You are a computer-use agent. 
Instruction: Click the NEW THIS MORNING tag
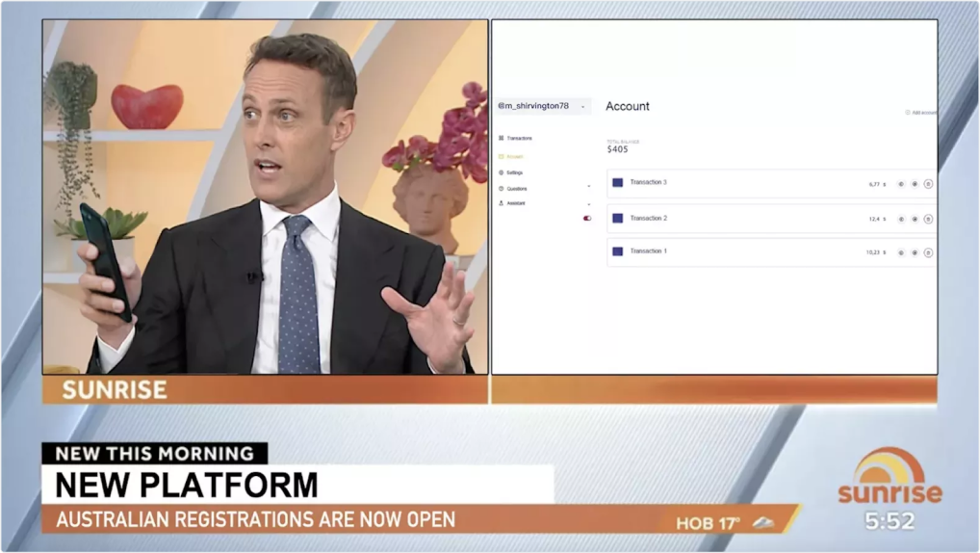click(x=154, y=454)
